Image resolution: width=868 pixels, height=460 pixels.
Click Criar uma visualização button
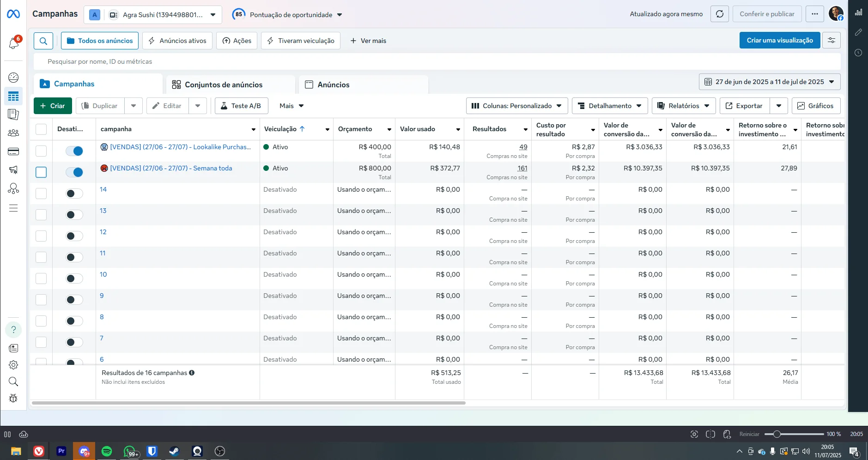pos(780,40)
